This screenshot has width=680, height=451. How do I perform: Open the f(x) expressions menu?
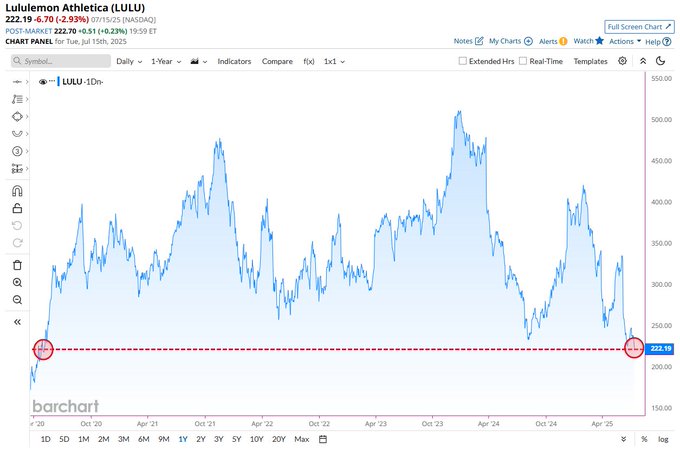309,61
